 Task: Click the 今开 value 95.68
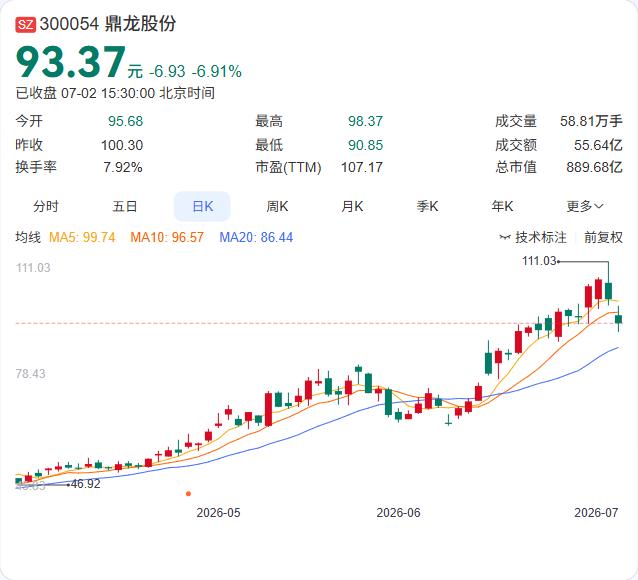(126, 121)
